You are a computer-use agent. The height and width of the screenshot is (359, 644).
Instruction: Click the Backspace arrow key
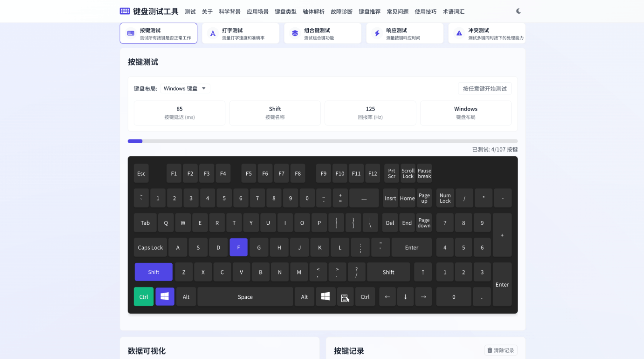364,198
